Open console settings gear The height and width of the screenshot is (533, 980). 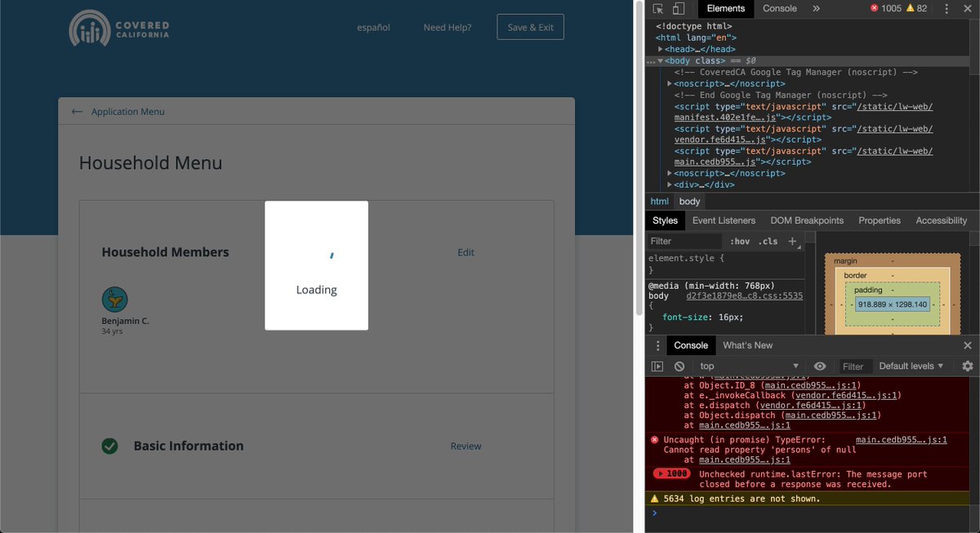tap(968, 366)
